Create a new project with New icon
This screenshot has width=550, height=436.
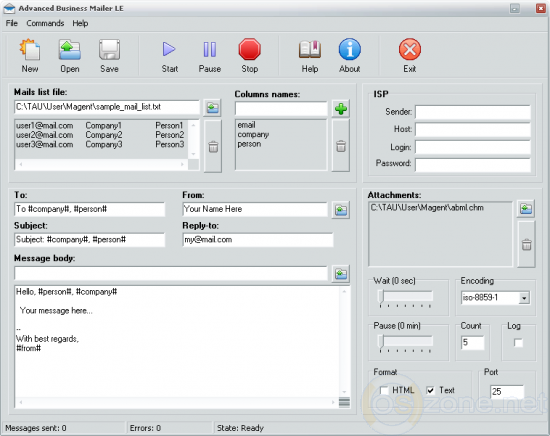[x=30, y=56]
